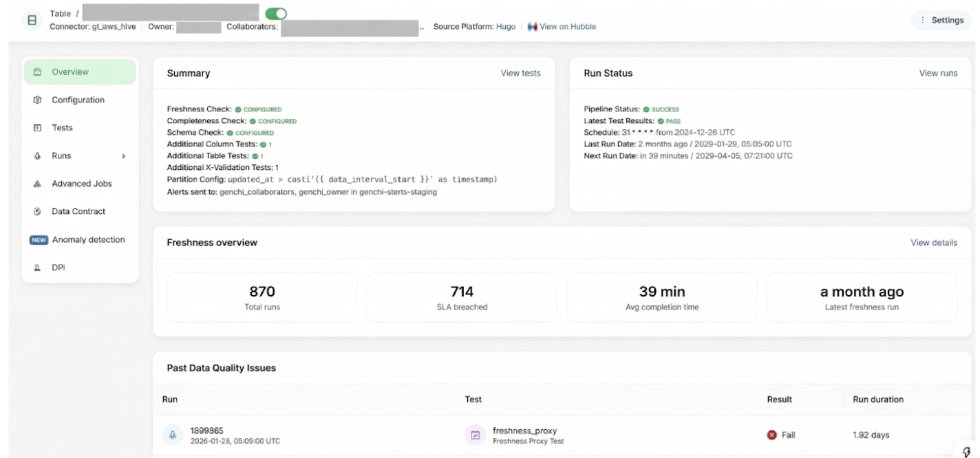The width and height of the screenshot is (980, 458).
Task: Click the Tests sidebar icon
Action: 38,128
